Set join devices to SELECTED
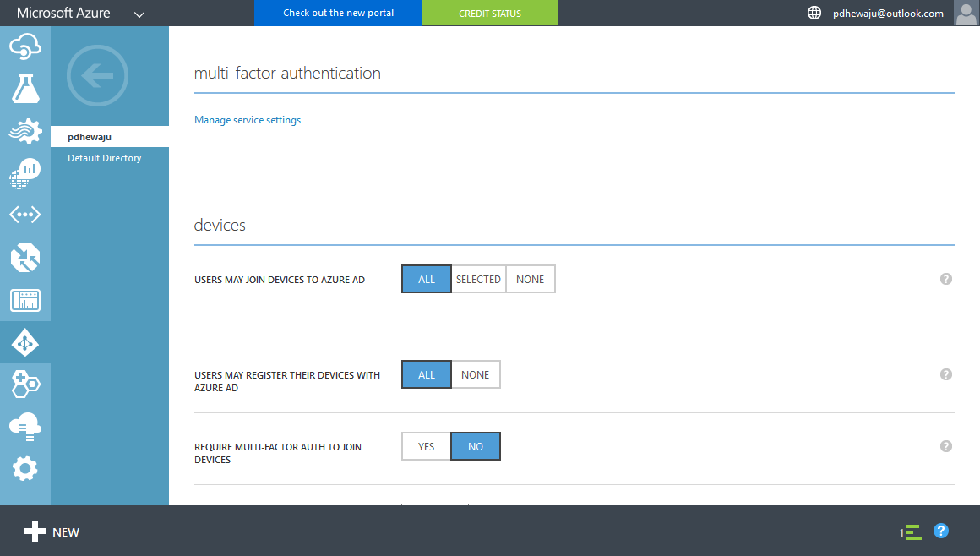Image resolution: width=980 pixels, height=556 pixels. pyautogui.click(x=478, y=279)
